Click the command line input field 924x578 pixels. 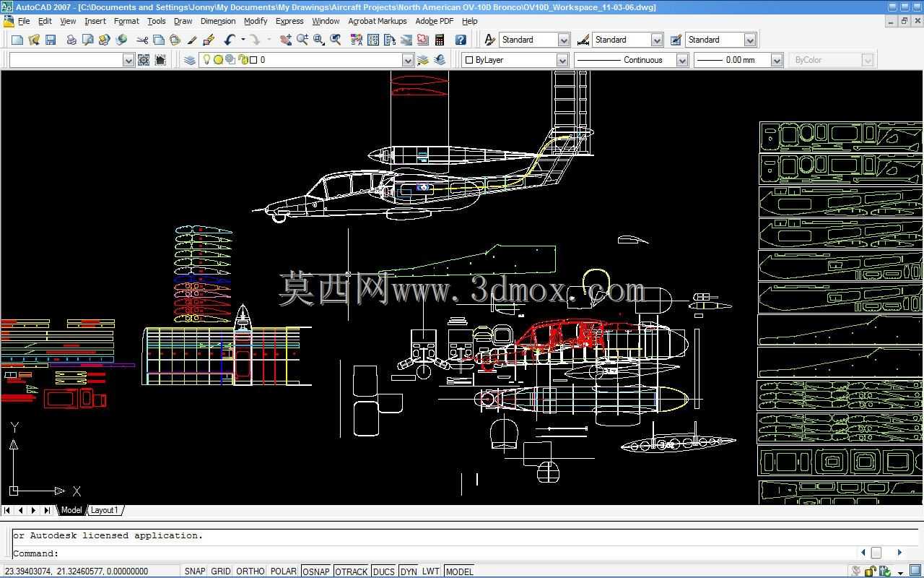pyautogui.click(x=433, y=553)
